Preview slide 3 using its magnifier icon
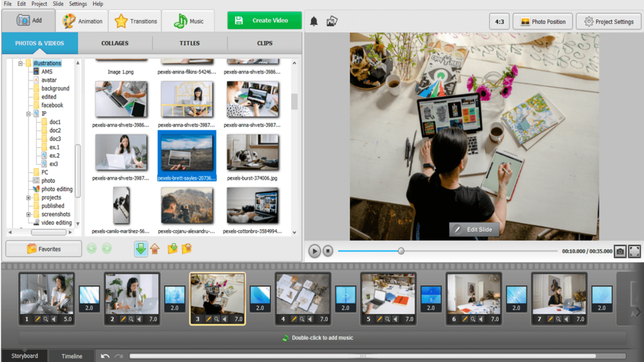Screen dimensions: 644x362 (216, 319)
